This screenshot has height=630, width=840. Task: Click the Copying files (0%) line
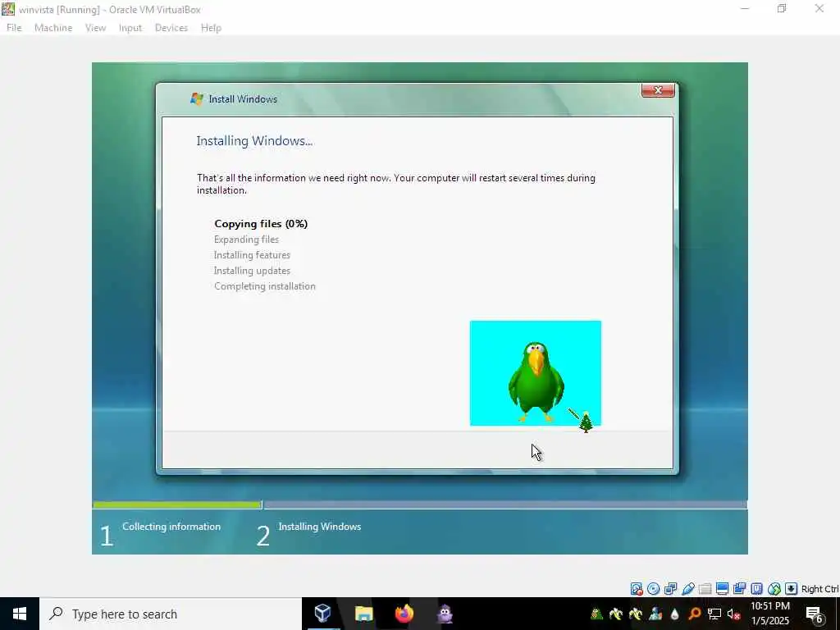[x=261, y=224]
